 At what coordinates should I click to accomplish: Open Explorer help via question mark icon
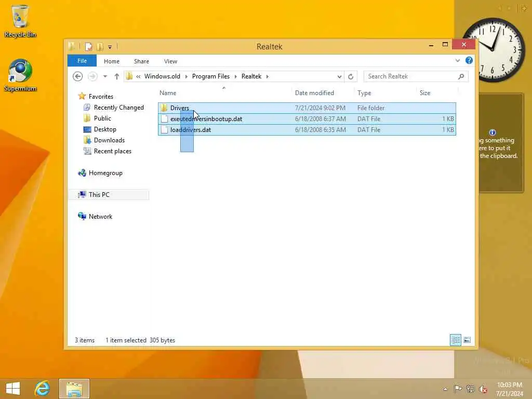point(469,60)
